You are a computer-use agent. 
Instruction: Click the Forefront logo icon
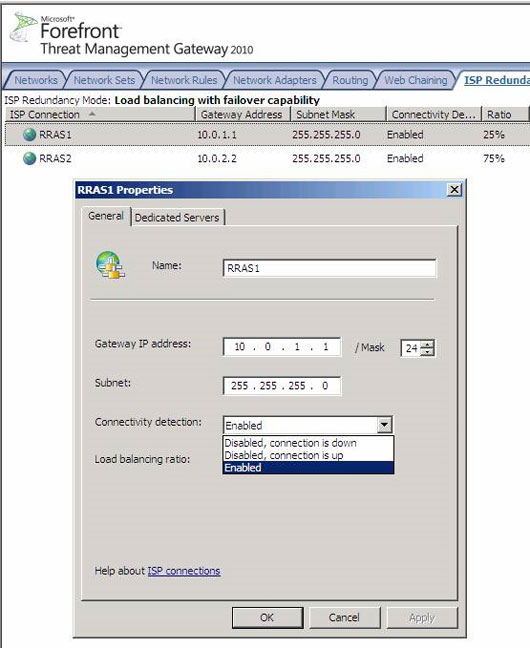(23, 27)
